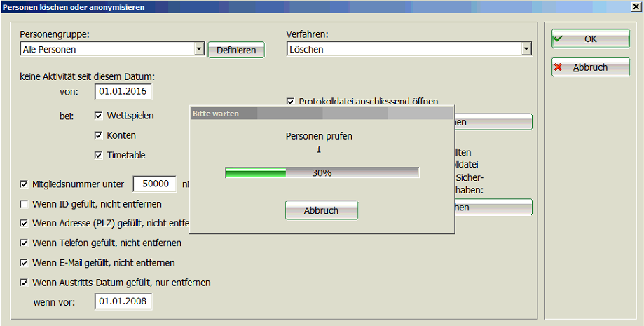Viewport: 644px width, 326px height.
Task: Uncheck 'Wenn Telefon gefüllt, nicht entfernen'
Action: pos(25,243)
